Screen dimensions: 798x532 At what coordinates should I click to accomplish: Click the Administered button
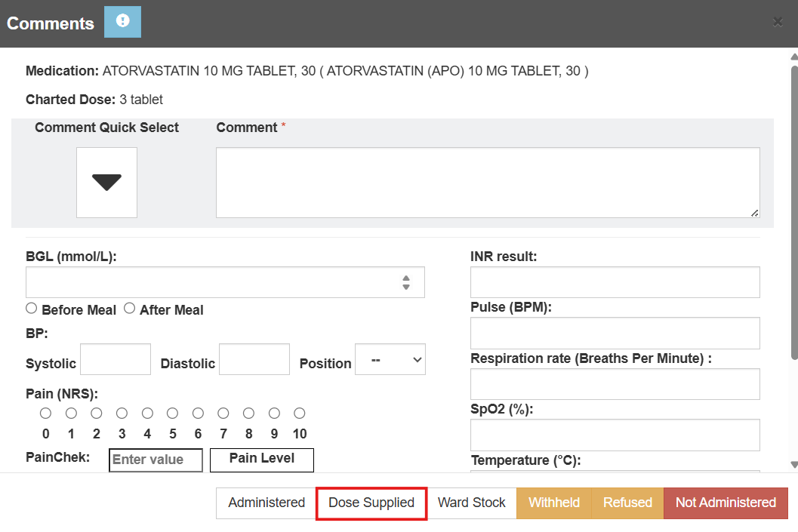click(267, 503)
